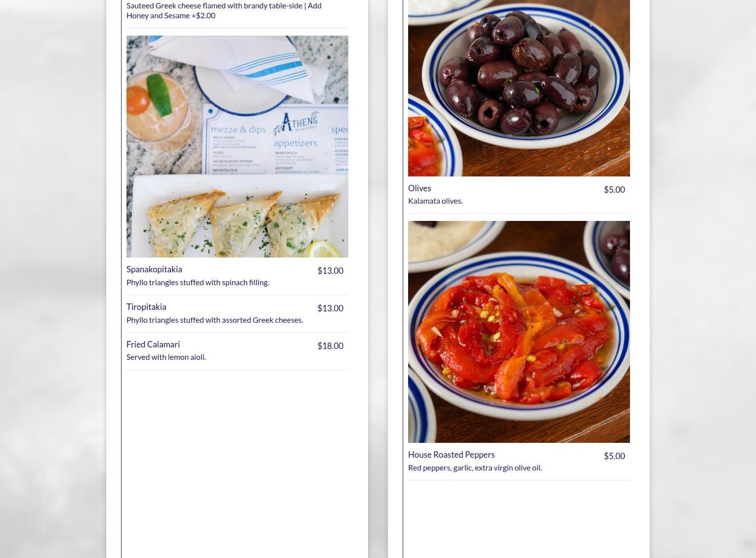Select the Tiropitakia menu item title
This screenshot has height=558, width=756.
pos(146,307)
